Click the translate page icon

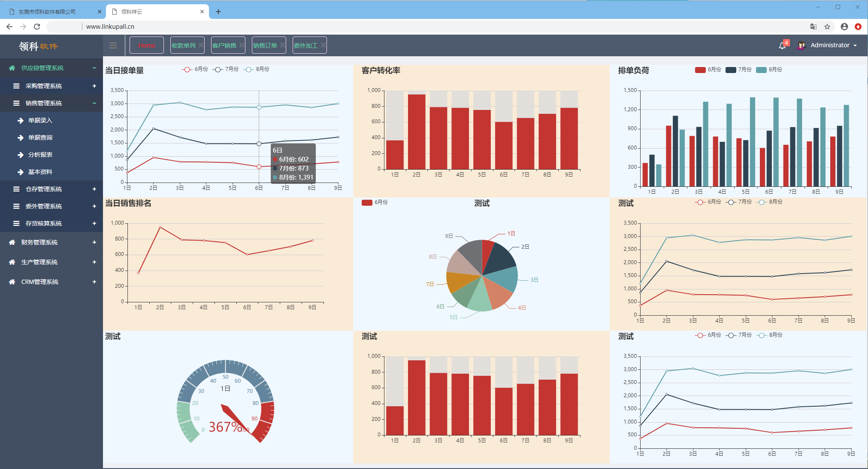click(813, 27)
